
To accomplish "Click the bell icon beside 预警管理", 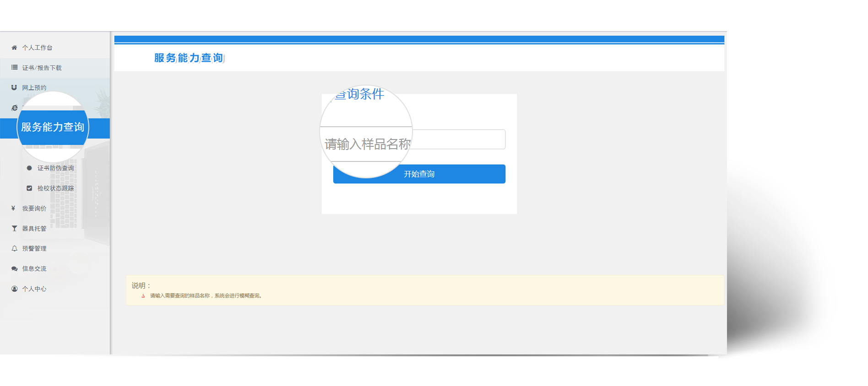I will coord(14,248).
